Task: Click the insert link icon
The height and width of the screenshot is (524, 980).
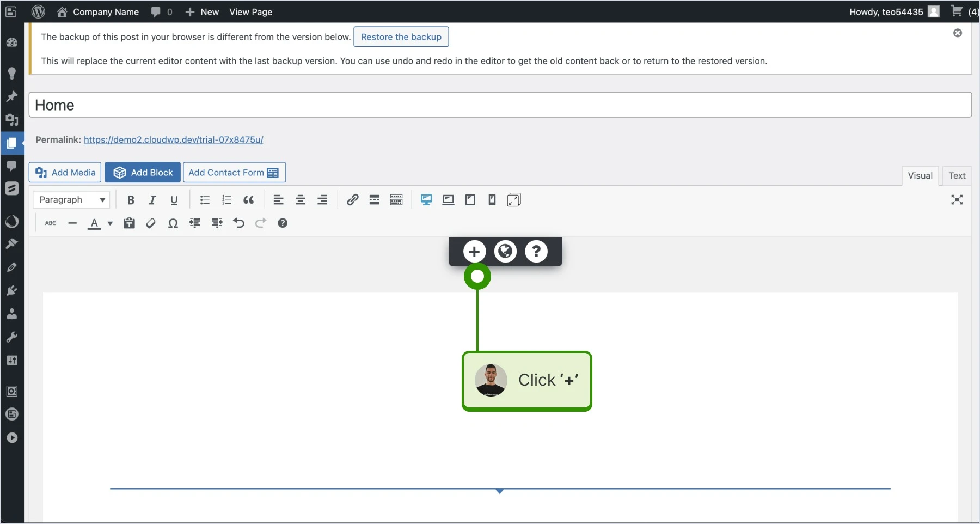Action: click(352, 200)
